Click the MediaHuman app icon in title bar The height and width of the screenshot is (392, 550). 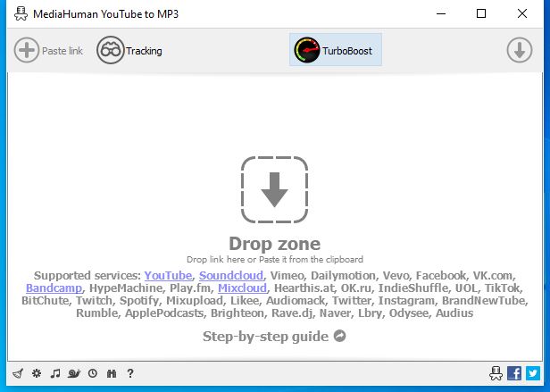[x=21, y=14]
